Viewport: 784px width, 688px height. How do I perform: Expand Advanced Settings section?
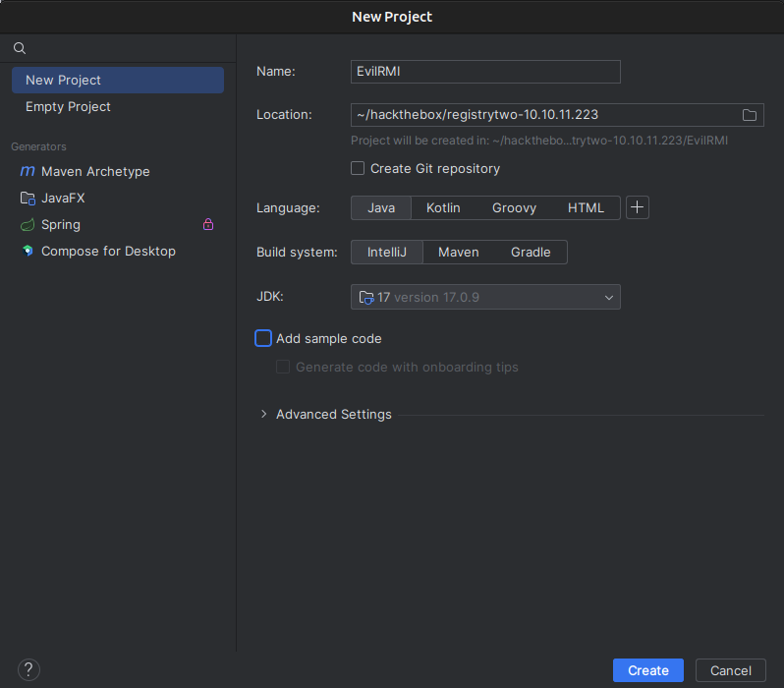click(x=263, y=414)
